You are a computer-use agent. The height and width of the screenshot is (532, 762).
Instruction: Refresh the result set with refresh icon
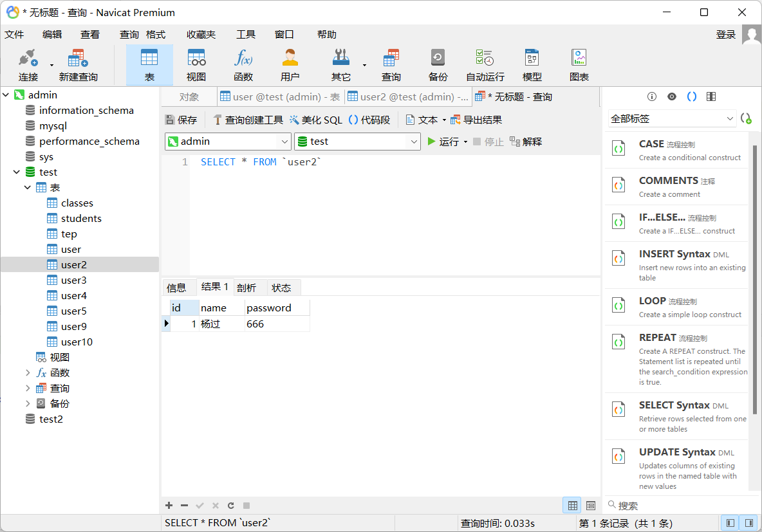[x=230, y=506]
